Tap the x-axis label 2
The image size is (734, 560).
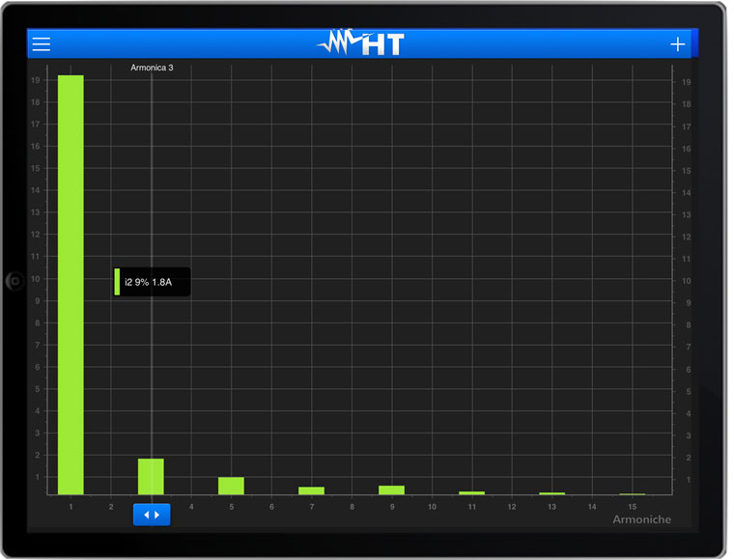coord(111,506)
